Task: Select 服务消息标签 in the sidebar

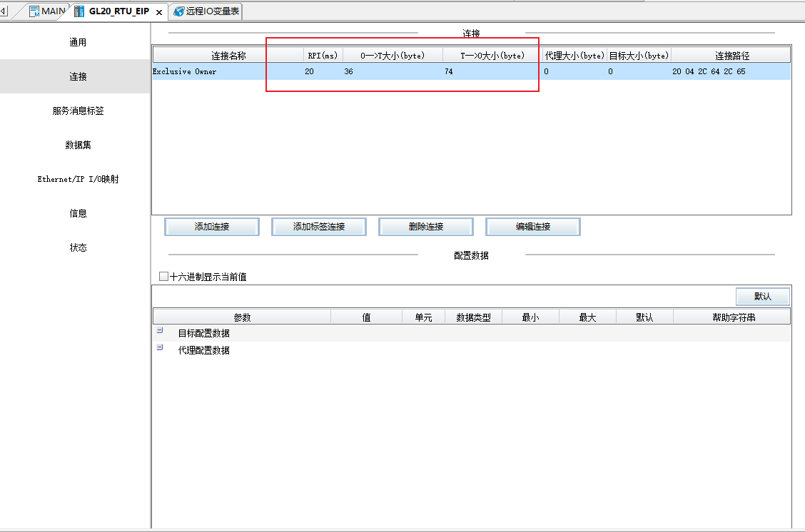Action: [x=78, y=111]
